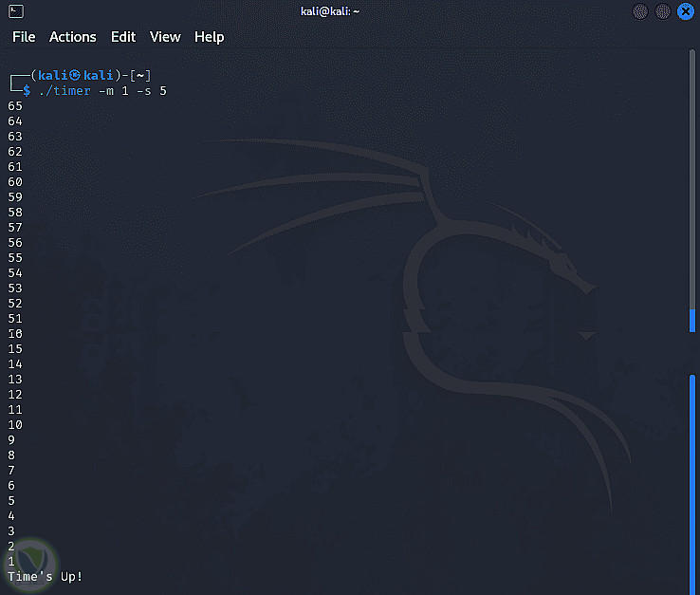Viewport: 700px width, 595px height.
Task: Open the Edit menu
Action: point(123,37)
